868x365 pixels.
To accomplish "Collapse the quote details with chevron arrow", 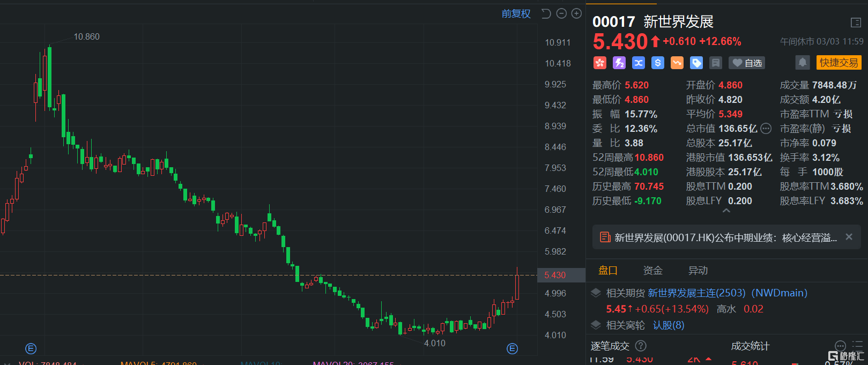I will click(726, 211).
